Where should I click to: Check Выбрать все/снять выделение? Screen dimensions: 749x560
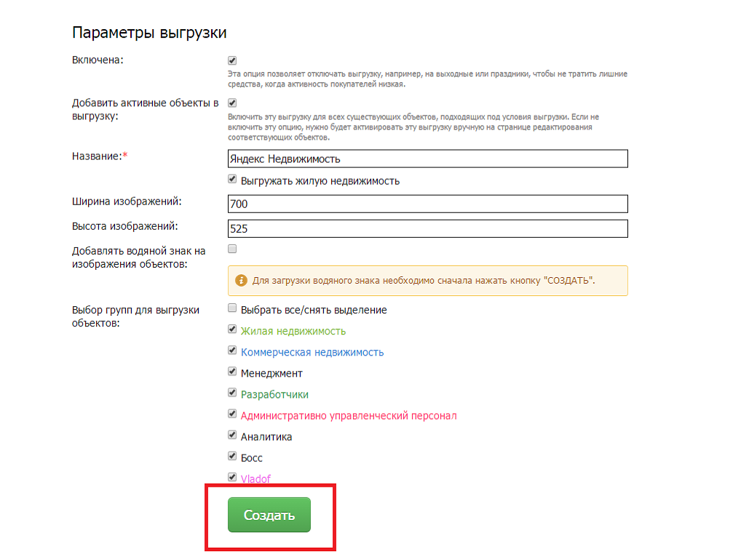(x=232, y=308)
